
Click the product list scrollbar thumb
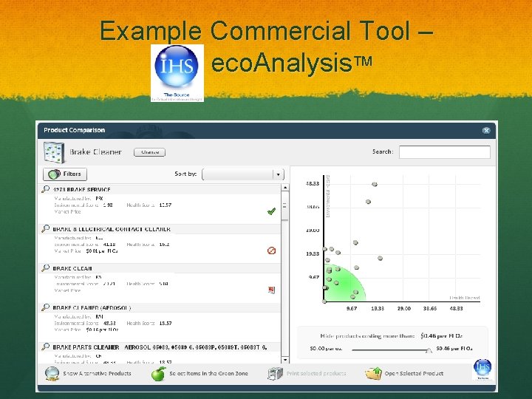[x=284, y=206]
